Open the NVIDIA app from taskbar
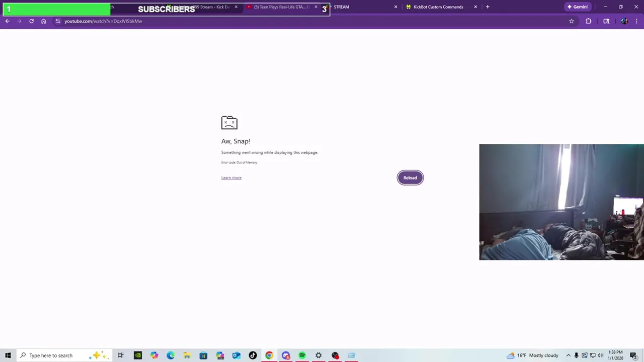The height and width of the screenshot is (362, 644). [x=138, y=355]
